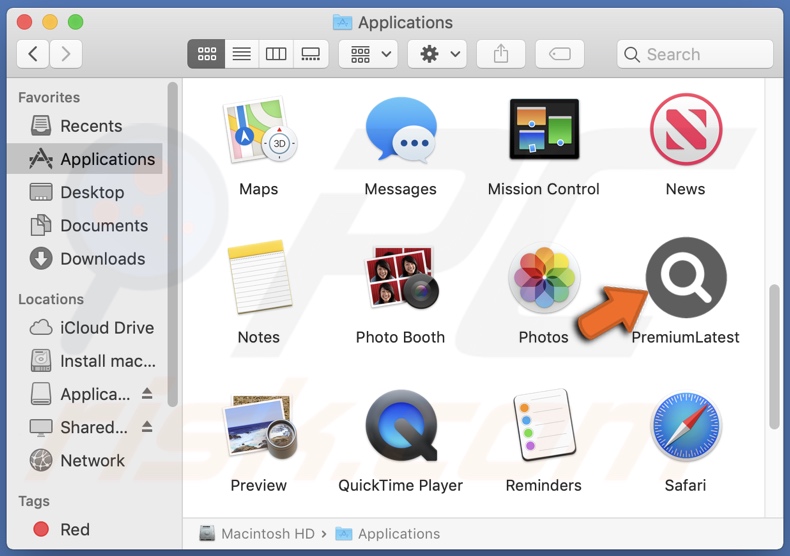Click the 'Photo Booth' name label

pyautogui.click(x=401, y=337)
